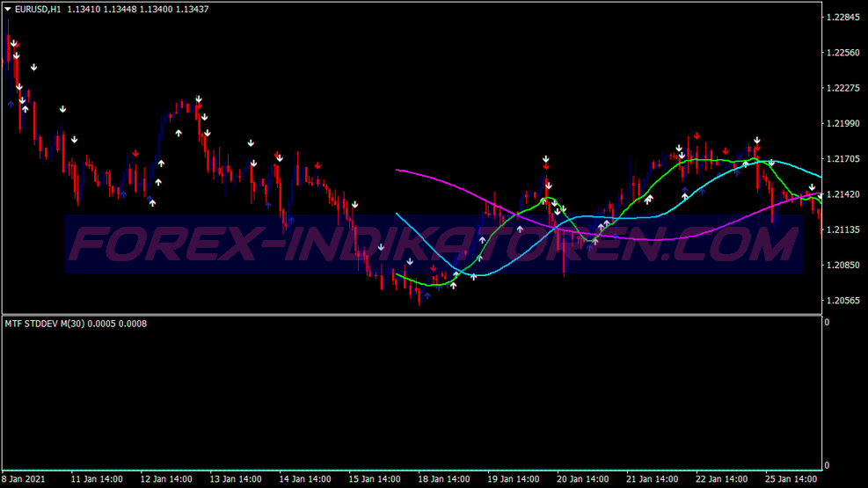
Task: Click the OHLC values 1.13410 1.13448 1.13400 1.13437
Action: pos(138,10)
